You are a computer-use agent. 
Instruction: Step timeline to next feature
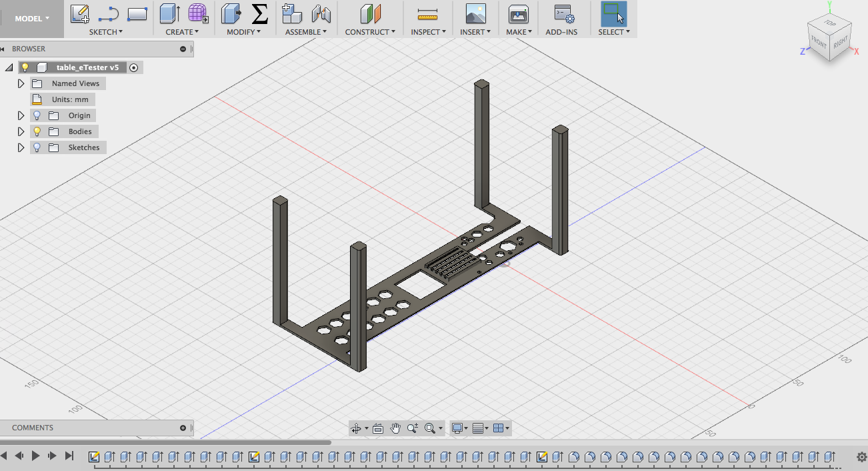pos(52,456)
